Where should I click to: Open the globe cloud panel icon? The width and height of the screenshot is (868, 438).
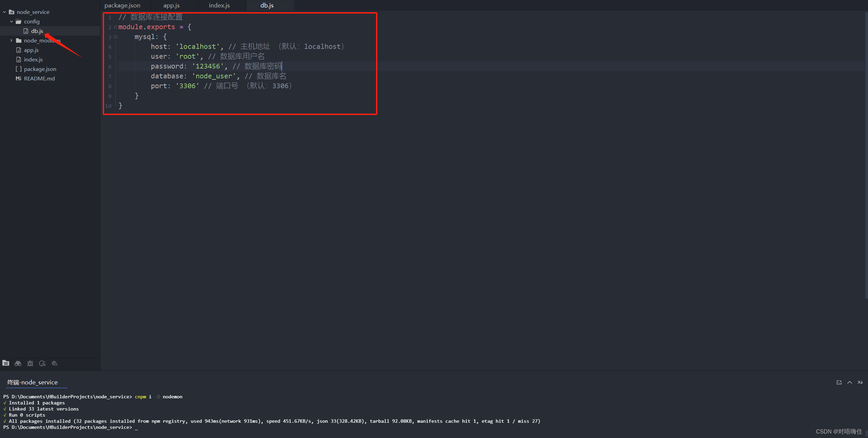[55, 363]
